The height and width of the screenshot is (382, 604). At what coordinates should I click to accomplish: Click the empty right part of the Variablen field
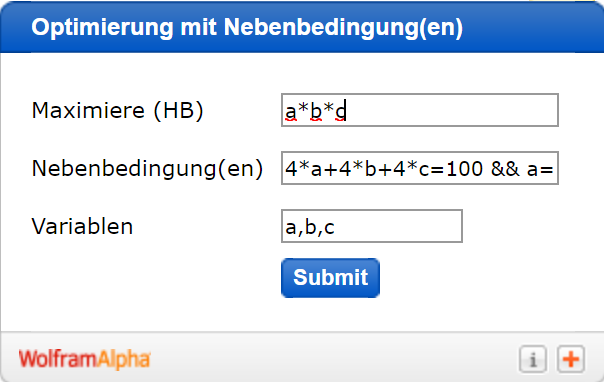(x=399, y=226)
